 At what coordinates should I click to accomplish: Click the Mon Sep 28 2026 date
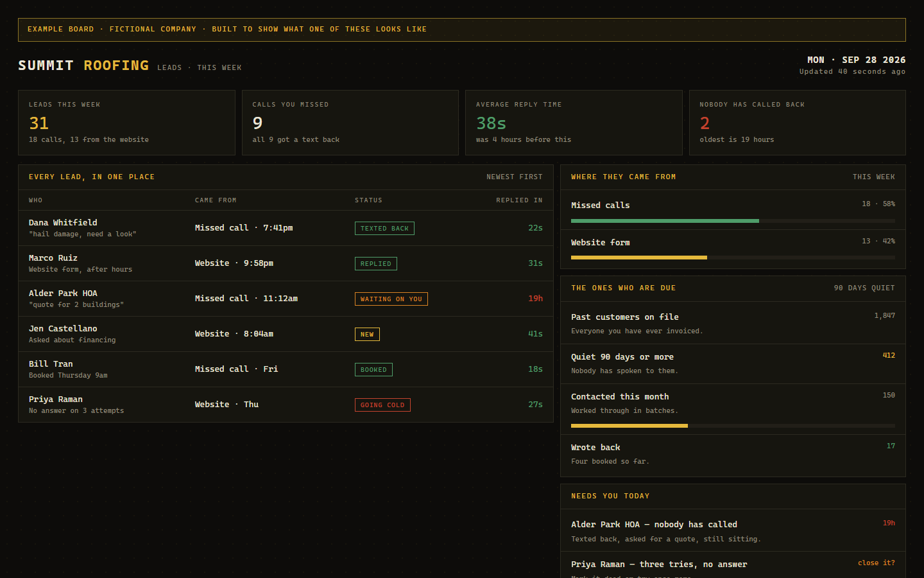pos(856,60)
